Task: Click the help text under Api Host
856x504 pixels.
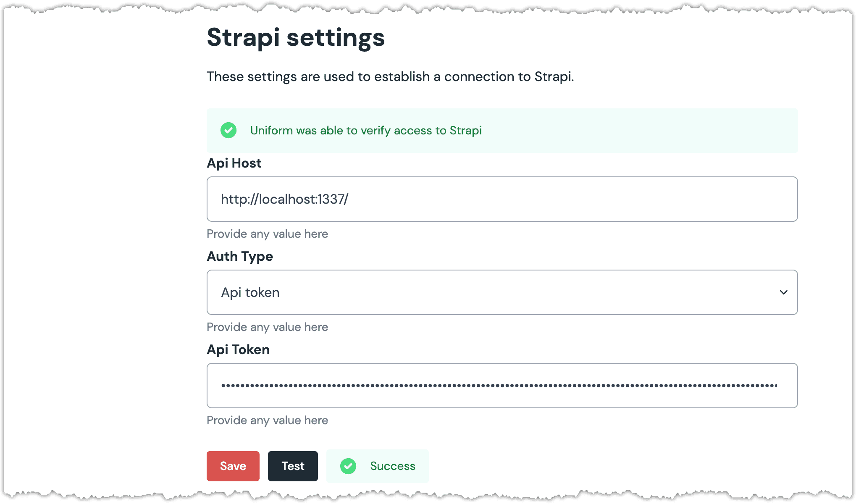Action: coord(267,234)
